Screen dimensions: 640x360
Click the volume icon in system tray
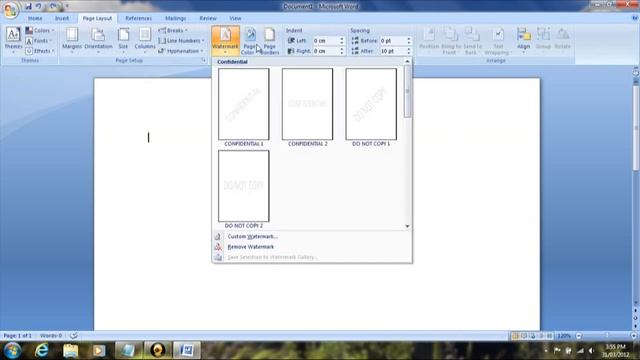pyautogui.click(x=591, y=351)
